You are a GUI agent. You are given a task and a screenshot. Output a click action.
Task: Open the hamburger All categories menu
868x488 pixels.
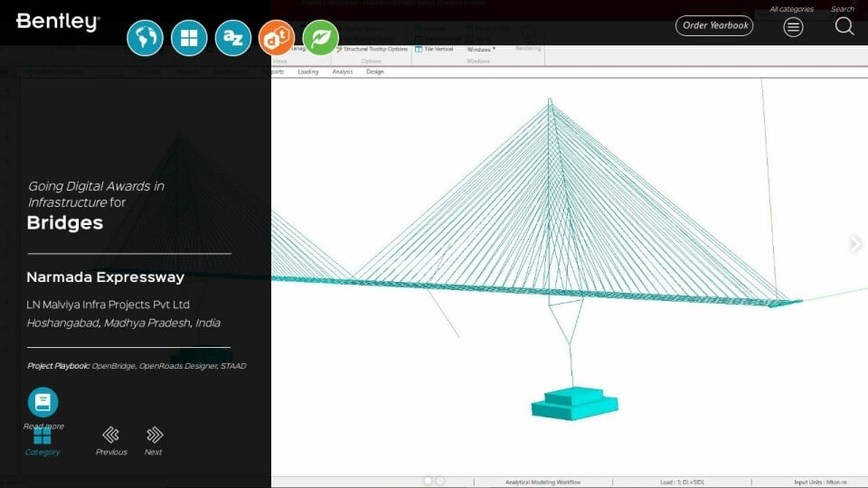(793, 26)
